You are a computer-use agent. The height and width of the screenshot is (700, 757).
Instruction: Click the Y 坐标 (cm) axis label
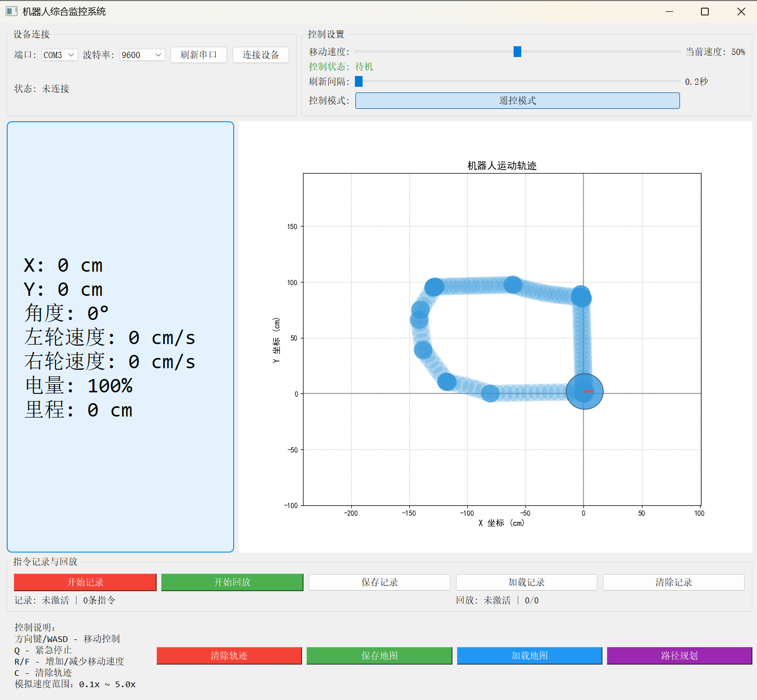pyautogui.click(x=276, y=340)
